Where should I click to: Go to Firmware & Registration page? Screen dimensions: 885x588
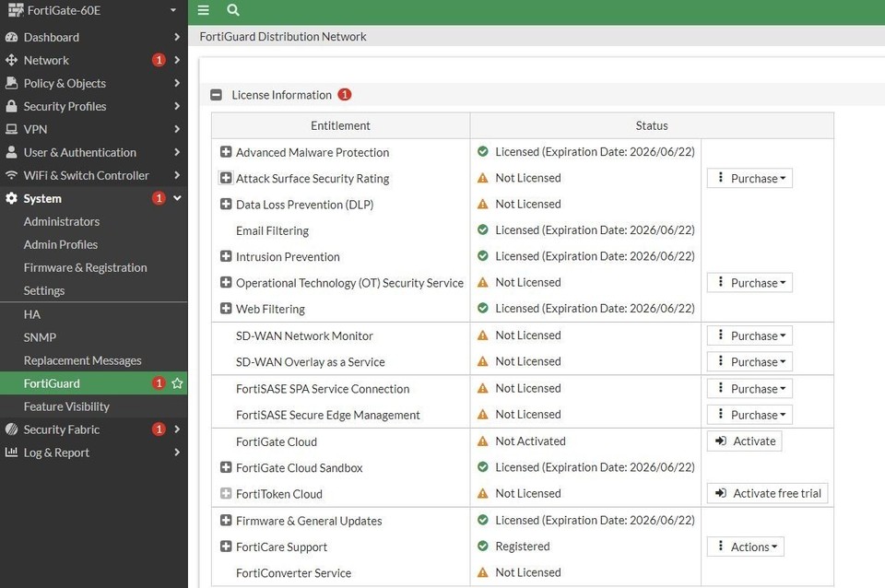click(85, 267)
